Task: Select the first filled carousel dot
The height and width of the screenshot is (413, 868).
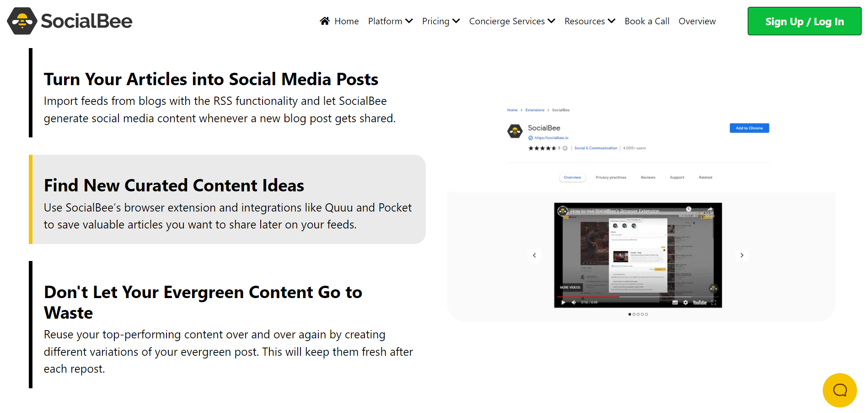Action: (630, 314)
